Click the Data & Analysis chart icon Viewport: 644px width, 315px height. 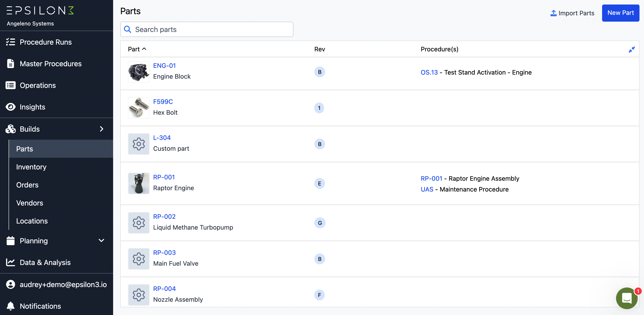11,262
